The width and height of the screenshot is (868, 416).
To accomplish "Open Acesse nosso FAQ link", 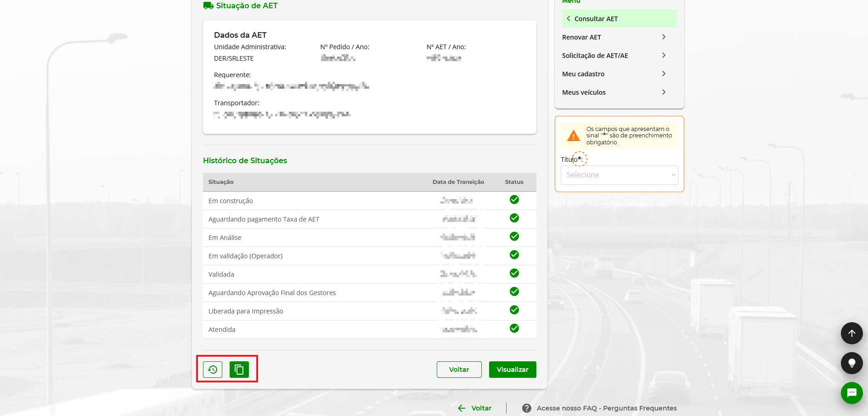I will coord(606,408).
